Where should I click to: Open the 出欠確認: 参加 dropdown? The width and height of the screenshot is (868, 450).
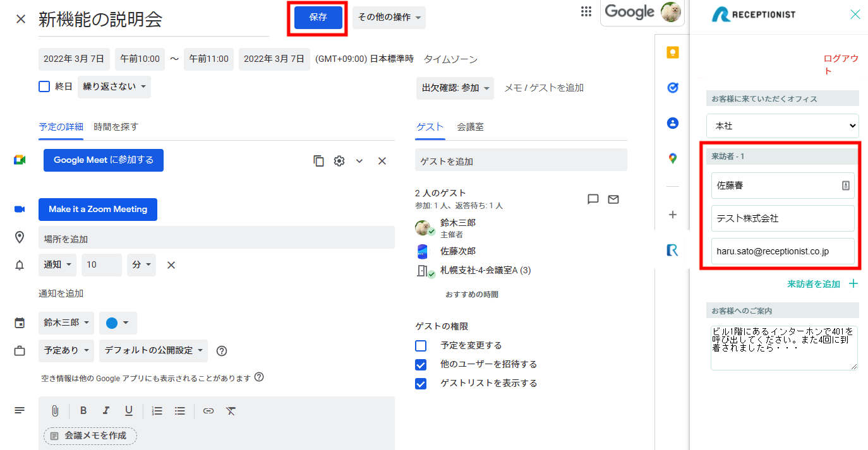455,88
